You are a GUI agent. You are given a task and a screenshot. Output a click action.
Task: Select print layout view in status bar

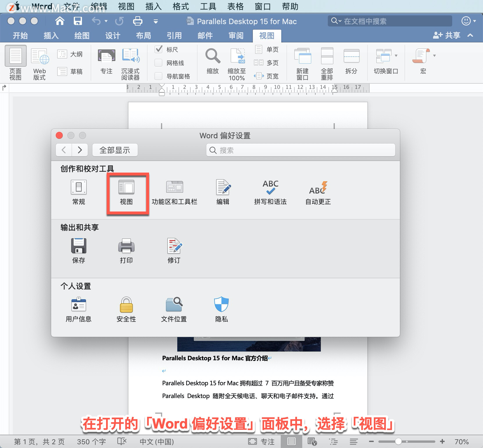click(x=291, y=442)
